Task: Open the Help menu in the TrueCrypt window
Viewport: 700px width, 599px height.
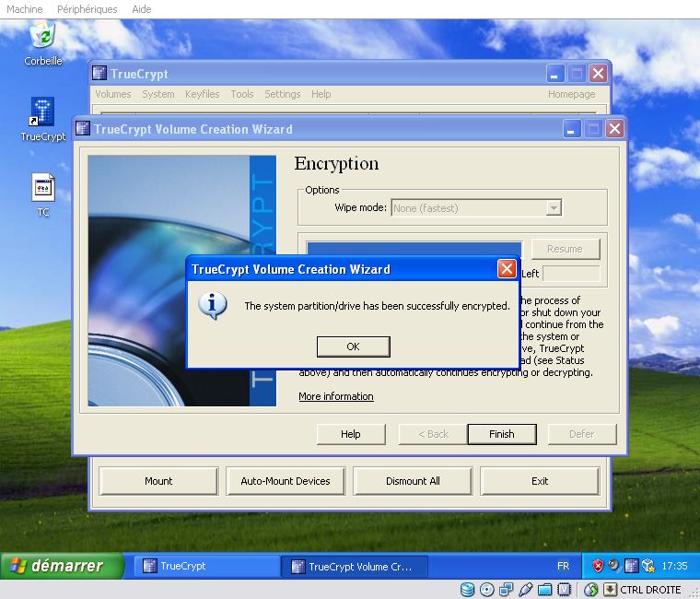Action: pyautogui.click(x=321, y=94)
